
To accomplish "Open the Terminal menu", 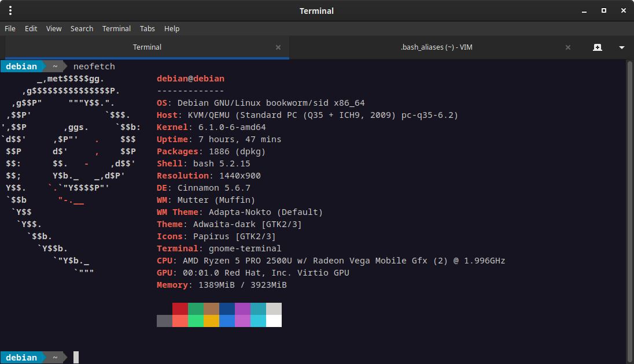I will pos(116,29).
